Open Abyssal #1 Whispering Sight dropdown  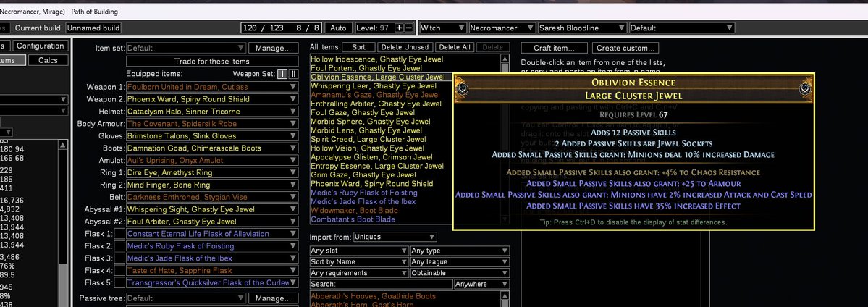click(x=212, y=209)
